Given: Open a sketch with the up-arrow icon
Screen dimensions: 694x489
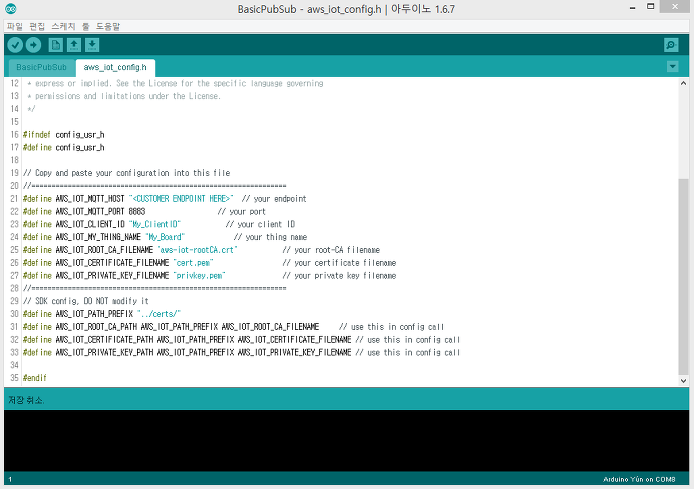Looking at the screenshot, I should [74, 45].
